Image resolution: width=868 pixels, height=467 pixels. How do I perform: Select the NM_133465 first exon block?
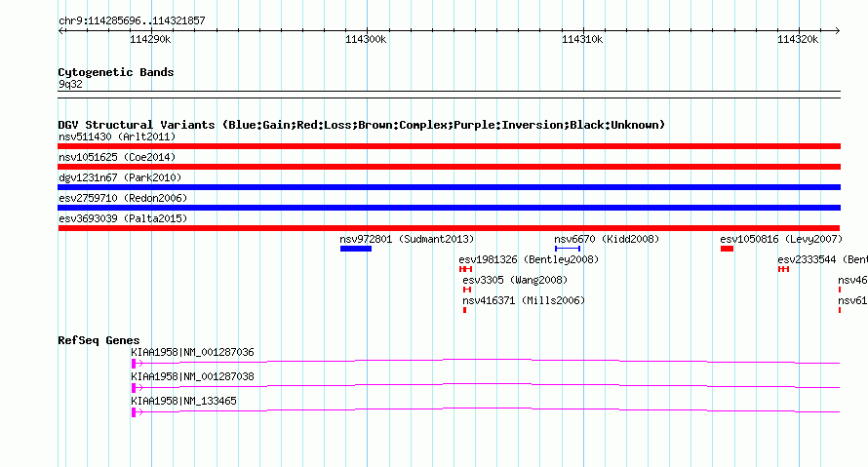click(x=134, y=412)
